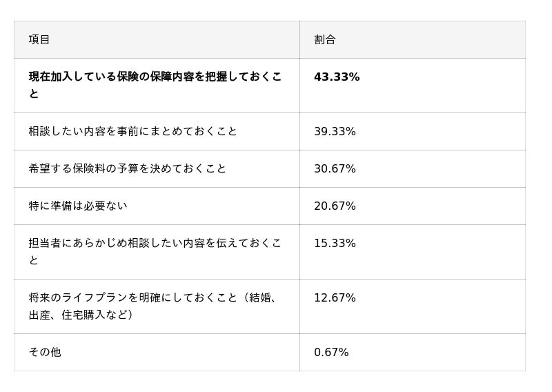Click the wrapped と in the bold row
552x392 pixels.
pyautogui.click(x=34, y=94)
